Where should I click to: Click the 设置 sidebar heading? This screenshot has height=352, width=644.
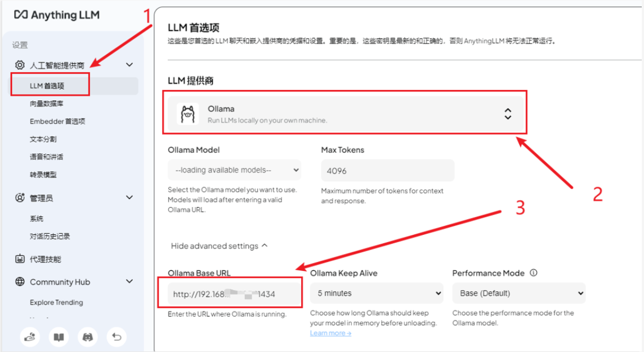20,45
